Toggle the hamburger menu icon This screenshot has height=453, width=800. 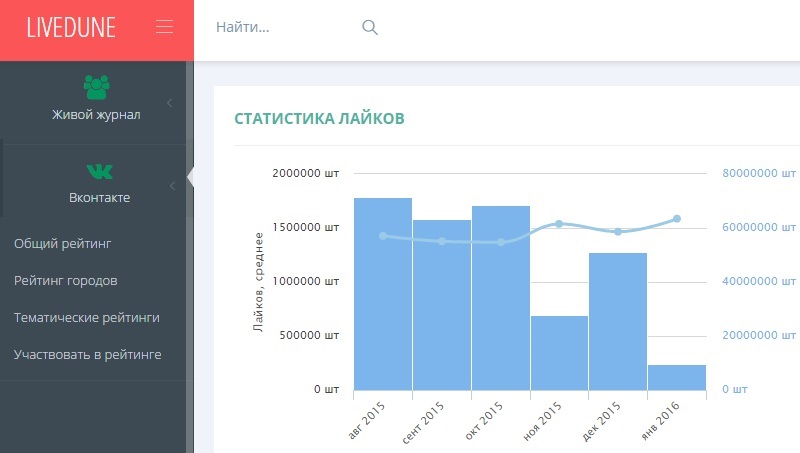(164, 27)
